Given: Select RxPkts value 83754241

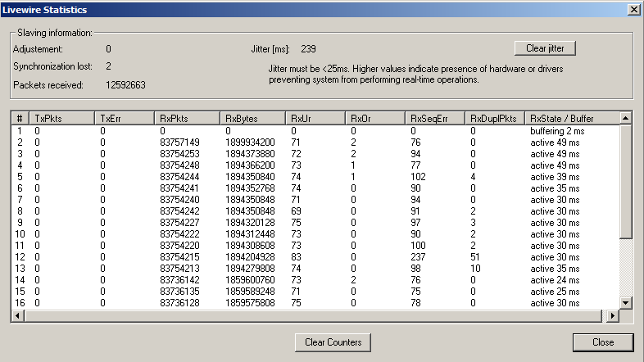Looking at the screenshot, I should (179, 188).
